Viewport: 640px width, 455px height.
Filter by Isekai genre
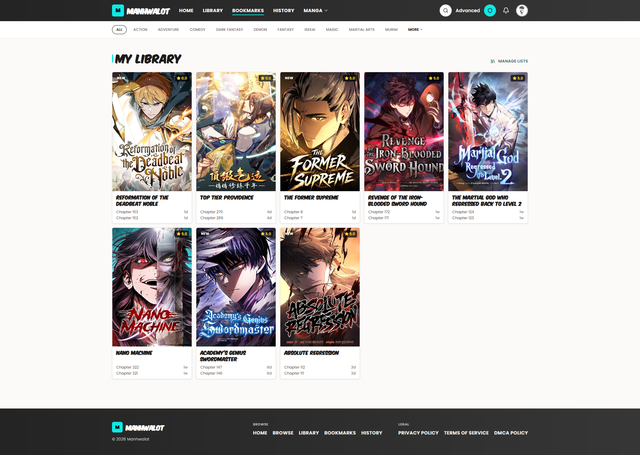(x=310, y=29)
